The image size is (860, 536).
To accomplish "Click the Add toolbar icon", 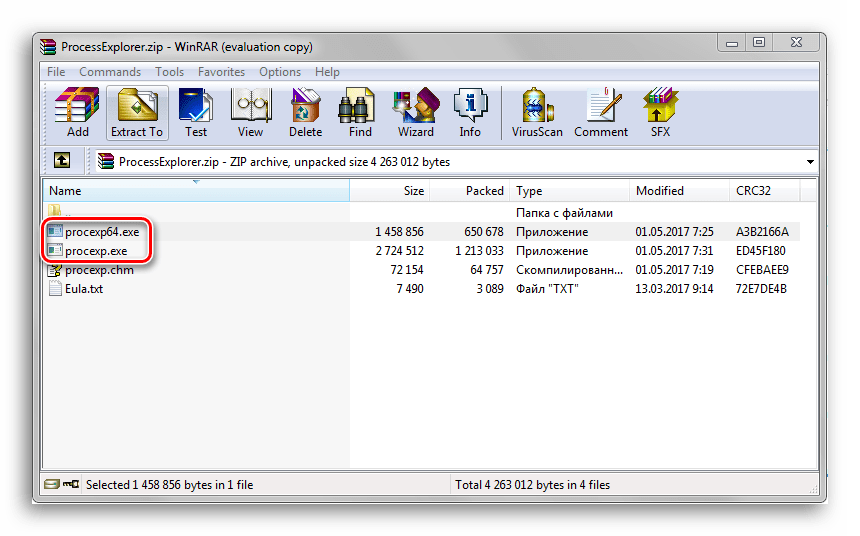I will [77, 112].
